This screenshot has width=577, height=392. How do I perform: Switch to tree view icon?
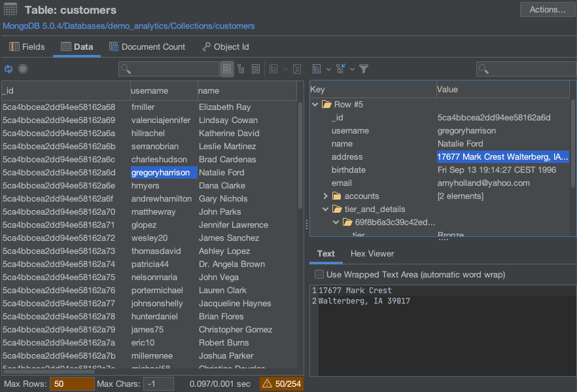click(241, 69)
